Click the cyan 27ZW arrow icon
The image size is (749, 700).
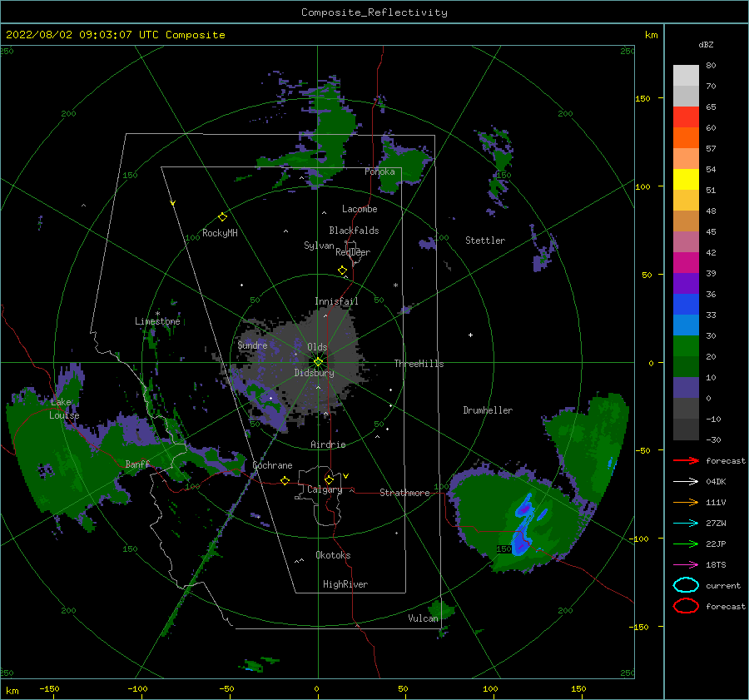click(686, 524)
